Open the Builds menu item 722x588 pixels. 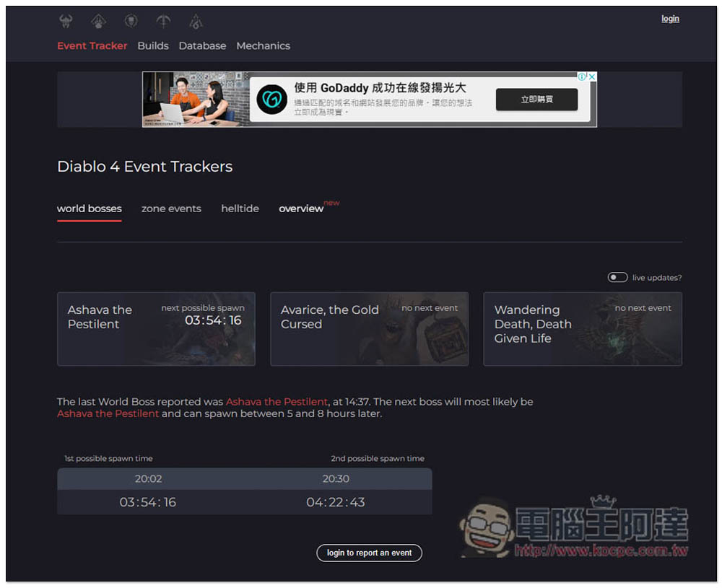153,46
